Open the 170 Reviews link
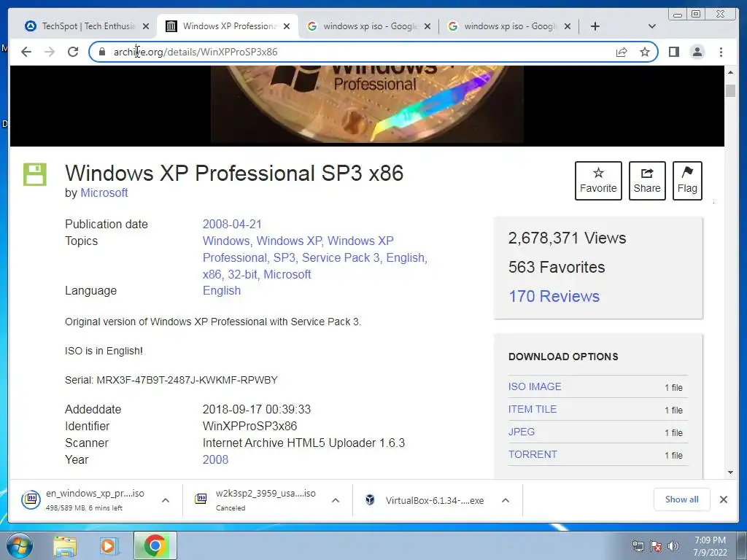 pyautogui.click(x=554, y=296)
